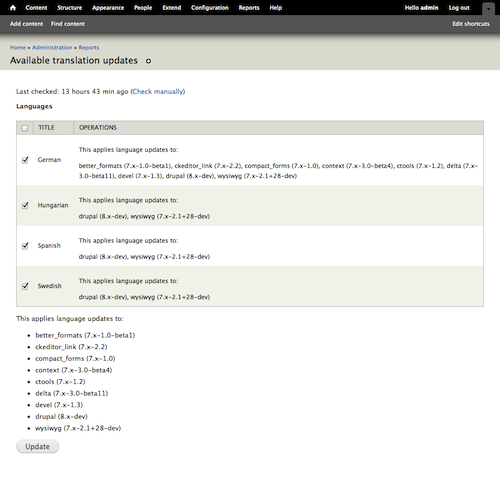
Task: Click the Add content shortcut
Action: [x=26, y=24]
